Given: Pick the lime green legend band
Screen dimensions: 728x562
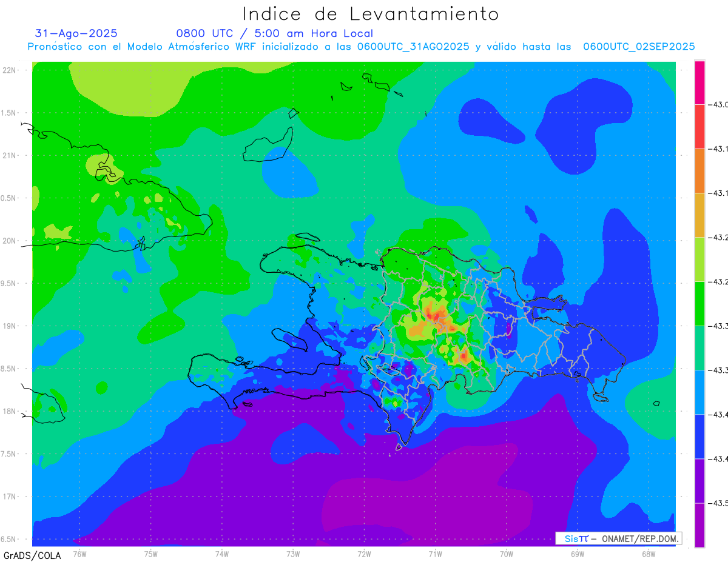Looking at the screenshot, I should pyautogui.click(x=699, y=259).
